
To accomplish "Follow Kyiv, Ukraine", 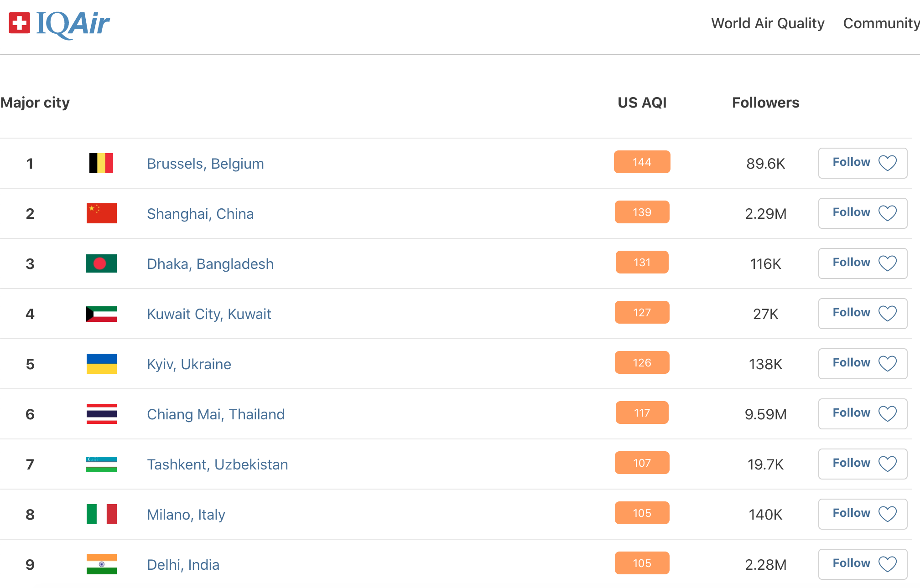I will (863, 364).
